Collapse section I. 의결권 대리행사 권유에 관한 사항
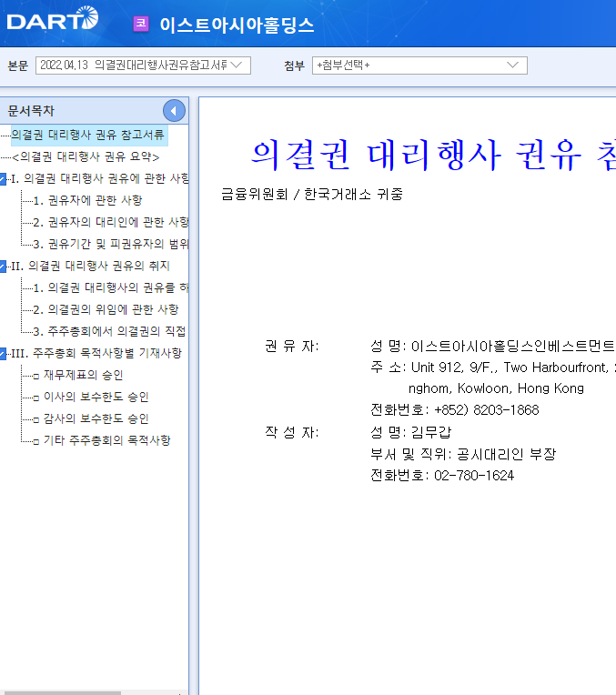616x695 pixels. click(3, 179)
